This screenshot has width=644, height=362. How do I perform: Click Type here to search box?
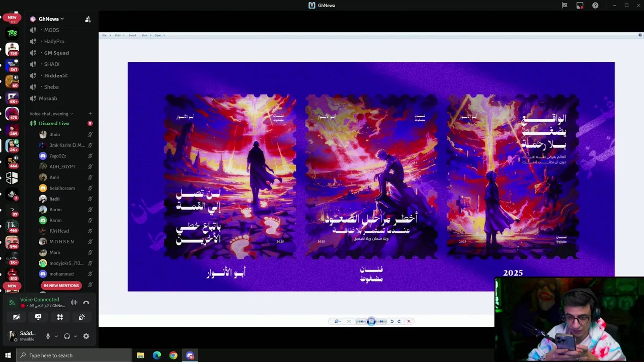[74, 355]
